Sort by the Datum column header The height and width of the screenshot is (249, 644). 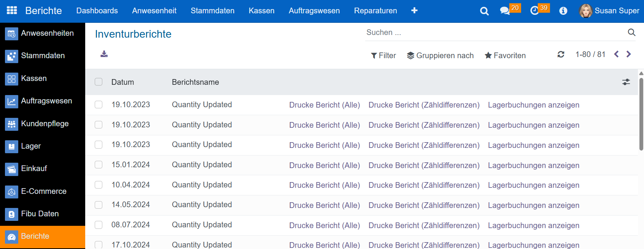pyautogui.click(x=122, y=82)
